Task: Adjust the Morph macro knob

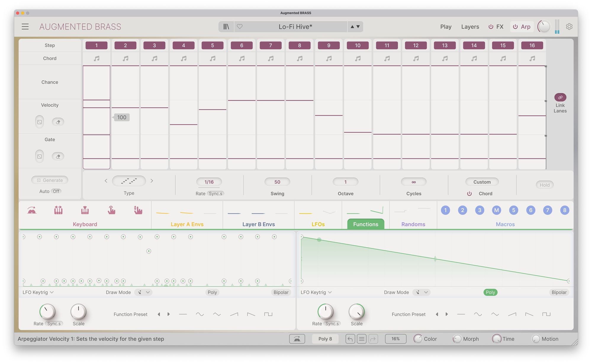Action: click(457, 339)
